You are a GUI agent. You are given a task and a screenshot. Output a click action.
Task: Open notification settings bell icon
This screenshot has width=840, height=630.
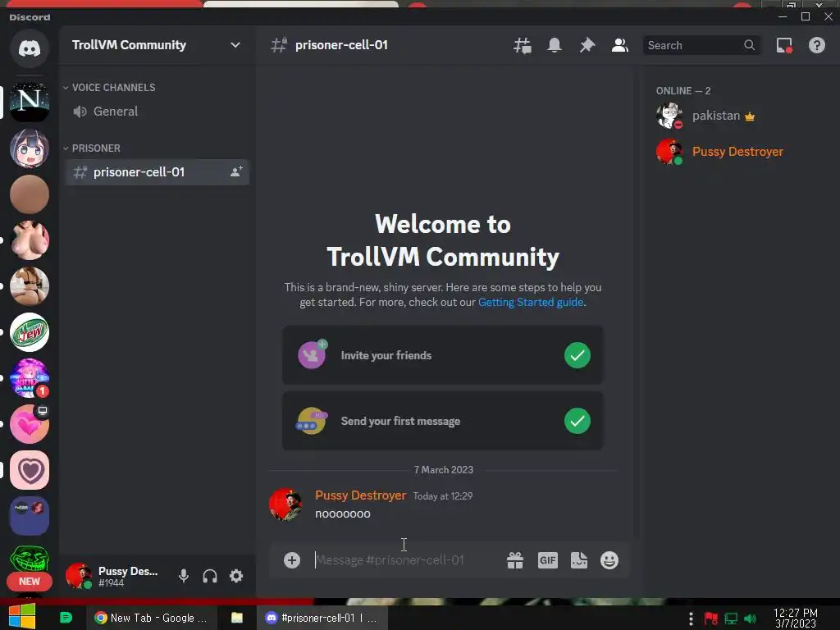[555, 46]
